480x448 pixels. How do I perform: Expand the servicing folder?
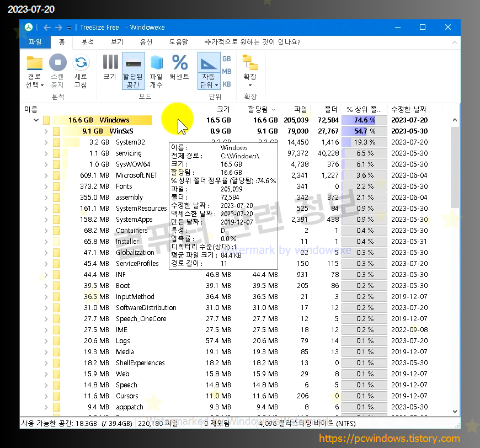pyautogui.click(x=46, y=153)
